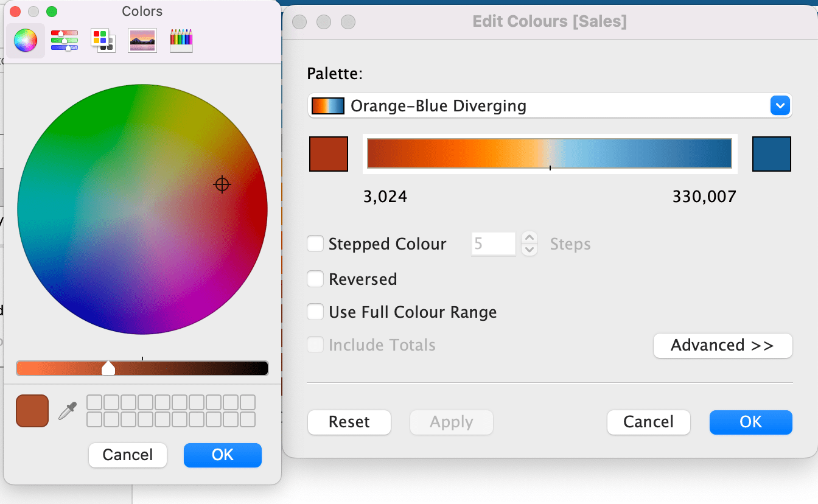Click the orange start color swatch
The image size is (818, 504).
[329, 154]
